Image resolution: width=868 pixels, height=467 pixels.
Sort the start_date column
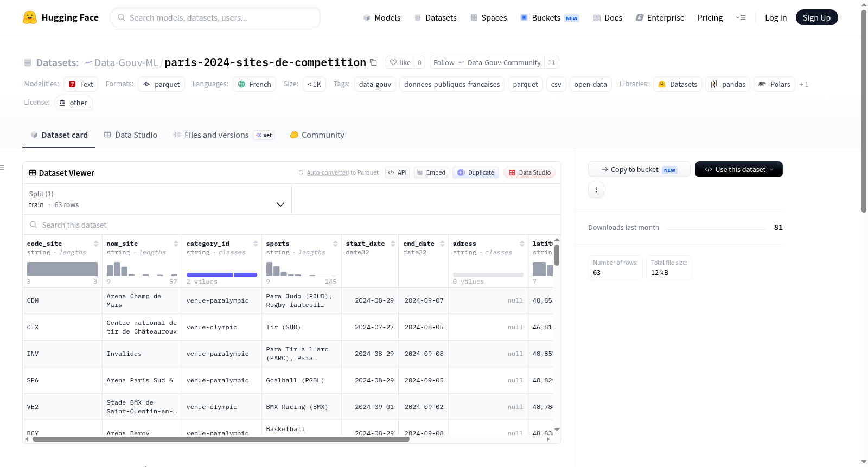(393, 244)
